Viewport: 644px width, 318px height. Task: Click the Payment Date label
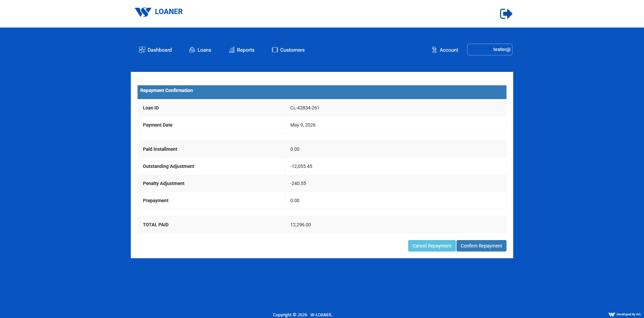pyautogui.click(x=158, y=125)
